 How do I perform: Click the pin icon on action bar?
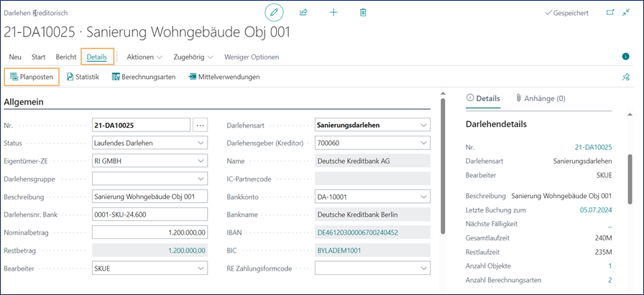click(x=625, y=77)
